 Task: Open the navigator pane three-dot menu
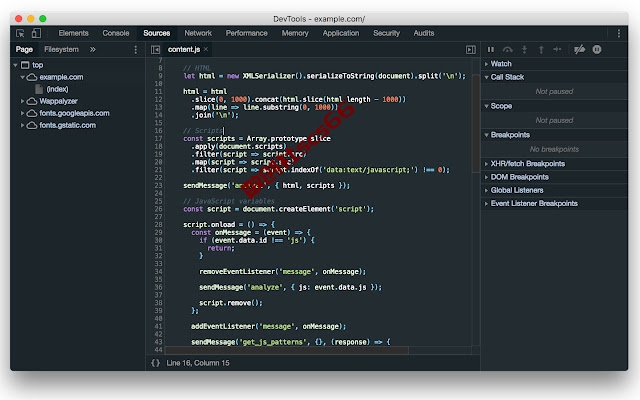click(136, 49)
